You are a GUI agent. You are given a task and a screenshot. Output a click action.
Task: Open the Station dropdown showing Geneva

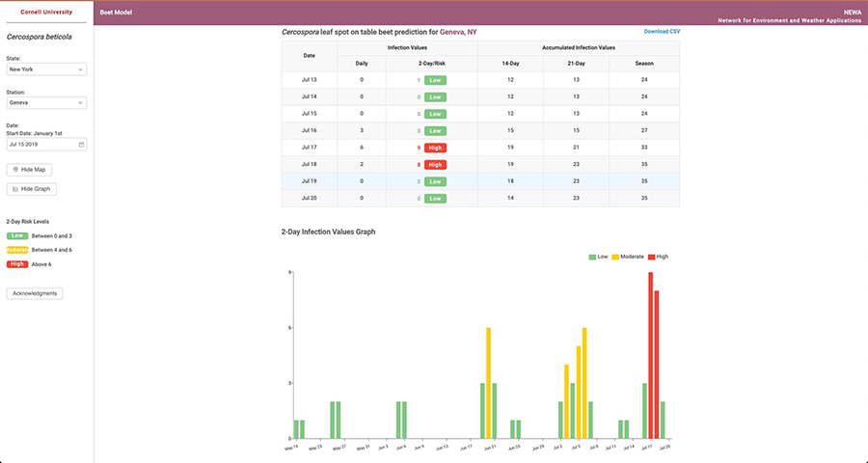click(x=46, y=102)
